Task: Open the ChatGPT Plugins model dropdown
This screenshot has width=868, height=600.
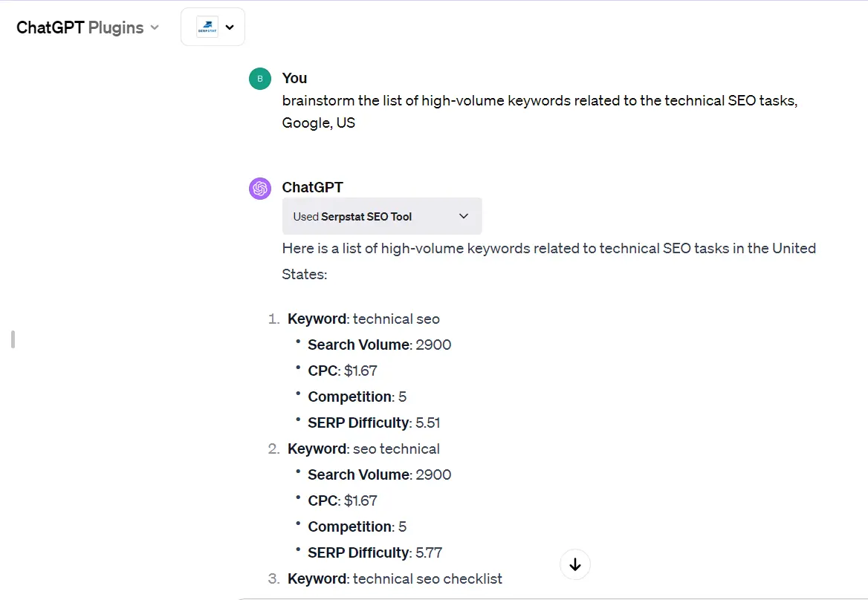Action: click(88, 27)
